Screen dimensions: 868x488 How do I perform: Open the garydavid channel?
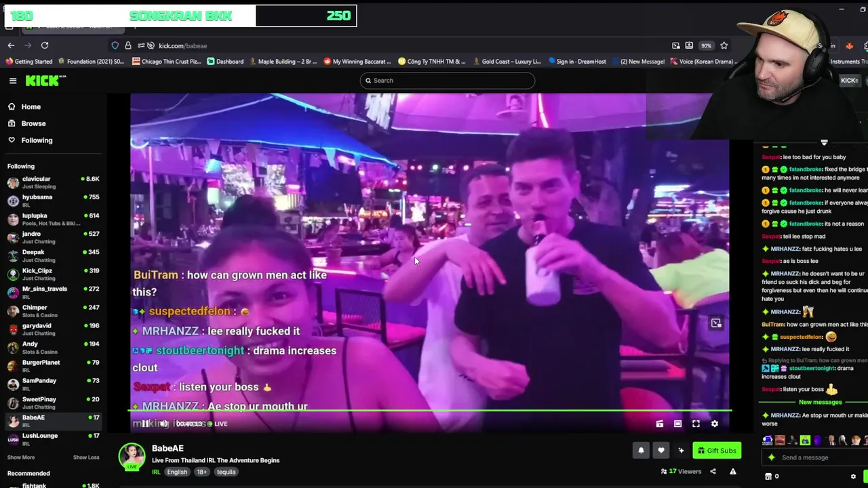pos(53,329)
